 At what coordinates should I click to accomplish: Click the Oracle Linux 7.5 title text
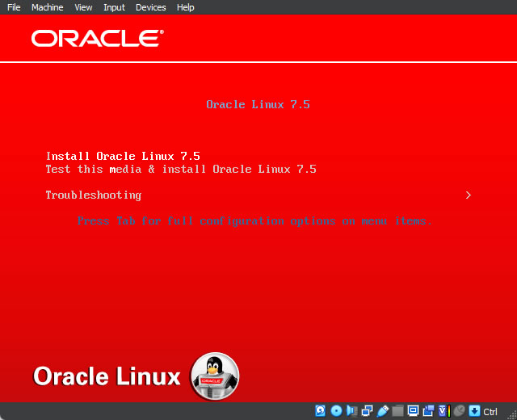pos(258,104)
